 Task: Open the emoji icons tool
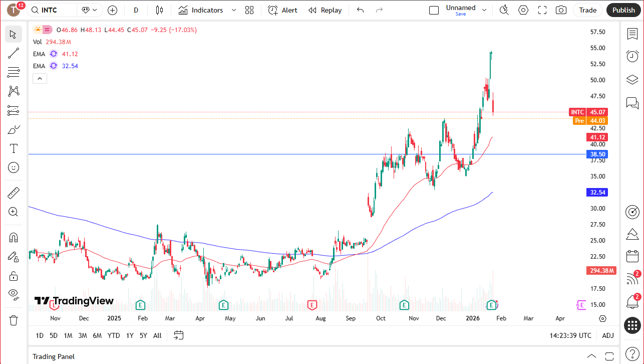click(14, 167)
